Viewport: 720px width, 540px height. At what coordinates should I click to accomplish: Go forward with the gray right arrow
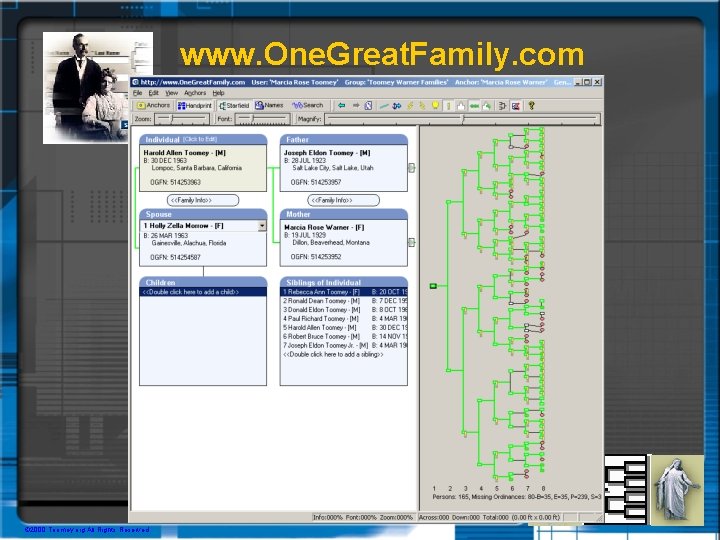click(355, 106)
